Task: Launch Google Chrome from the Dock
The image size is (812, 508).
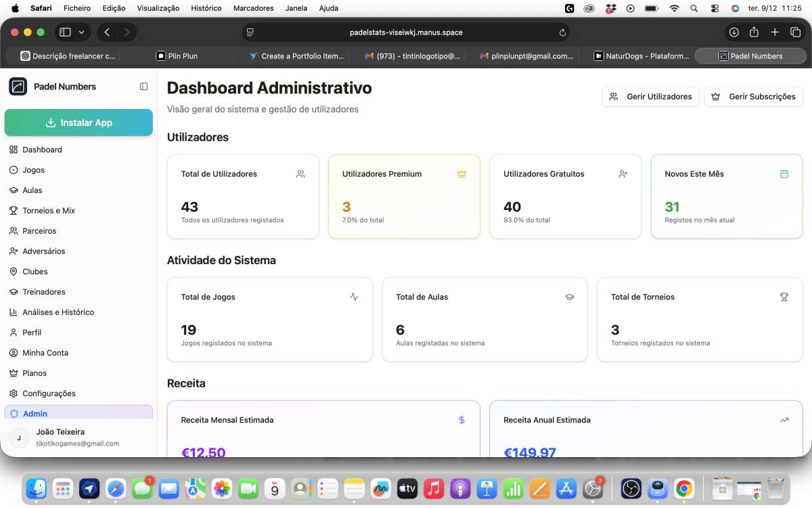Action: click(x=684, y=488)
